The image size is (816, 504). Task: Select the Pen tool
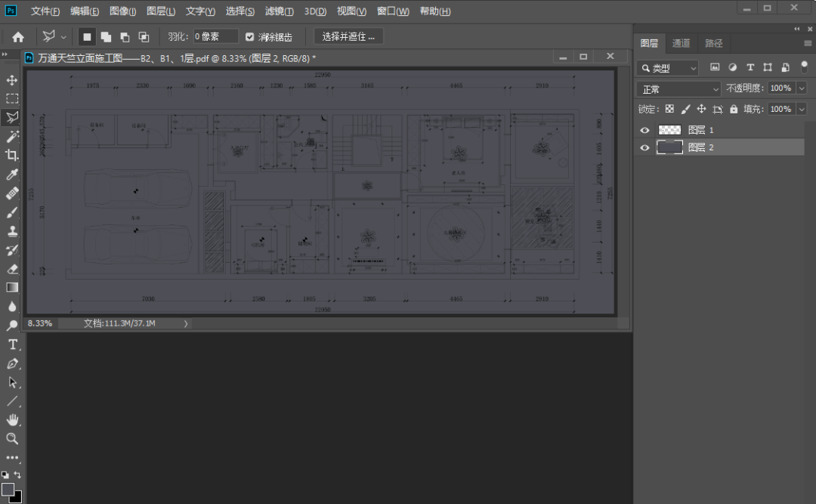(12, 363)
